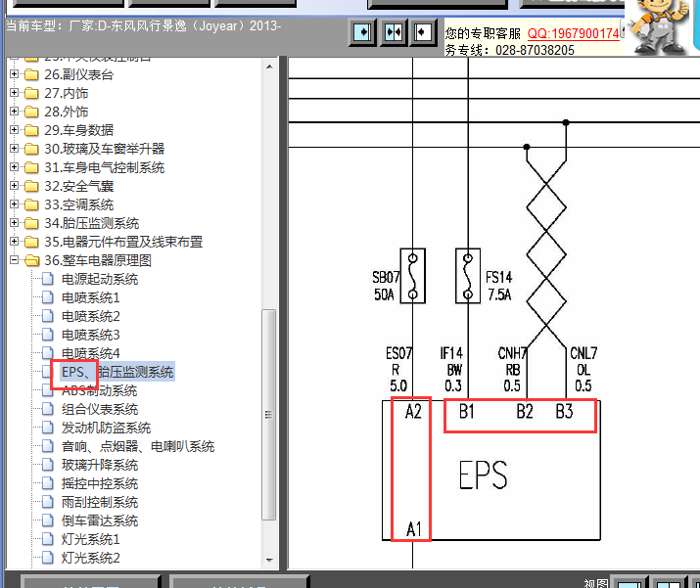The height and width of the screenshot is (588, 700).
Task: Open the 34.胎压监测系统 tree item
Action: (91, 223)
